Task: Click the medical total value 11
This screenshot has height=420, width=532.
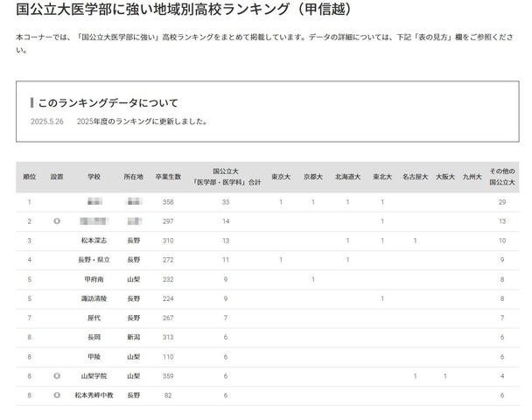Action: pyautogui.click(x=226, y=260)
